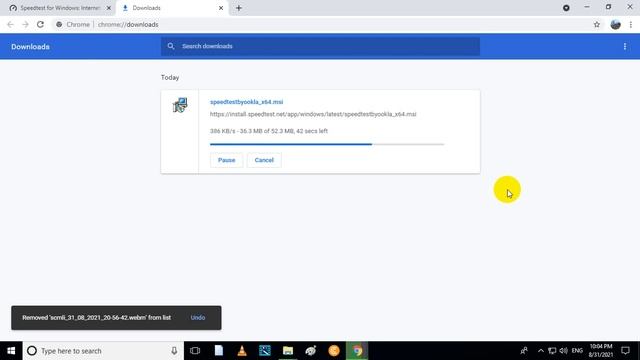640x360 pixels.
Task: Go back with the browser back arrow
Action: (10, 24)
